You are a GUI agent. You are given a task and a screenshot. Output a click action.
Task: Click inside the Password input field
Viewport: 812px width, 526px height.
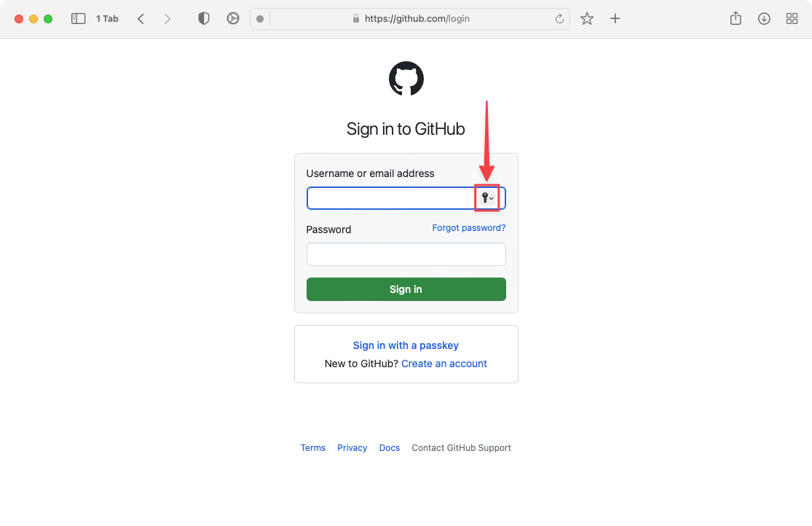[x=406, y=254]
